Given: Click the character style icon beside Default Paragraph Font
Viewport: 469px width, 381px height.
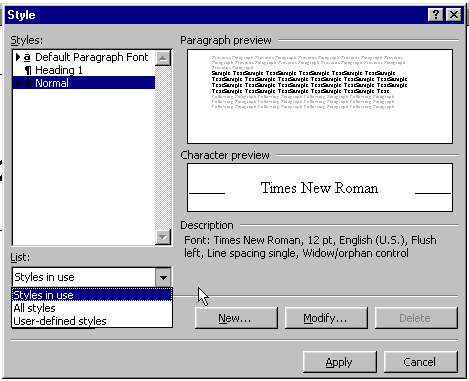Looking at the screenshot, I should pyautogui.click(x=27, y=58).
